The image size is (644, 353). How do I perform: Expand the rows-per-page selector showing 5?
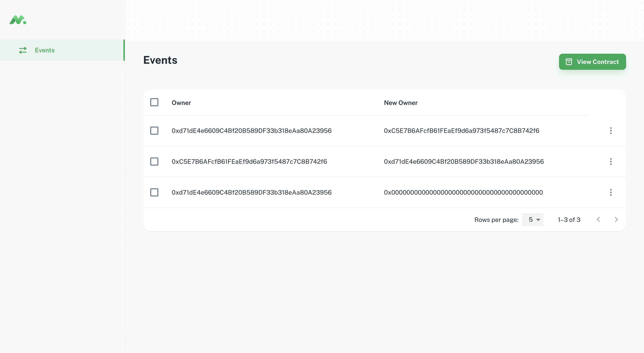click(533, 219)
